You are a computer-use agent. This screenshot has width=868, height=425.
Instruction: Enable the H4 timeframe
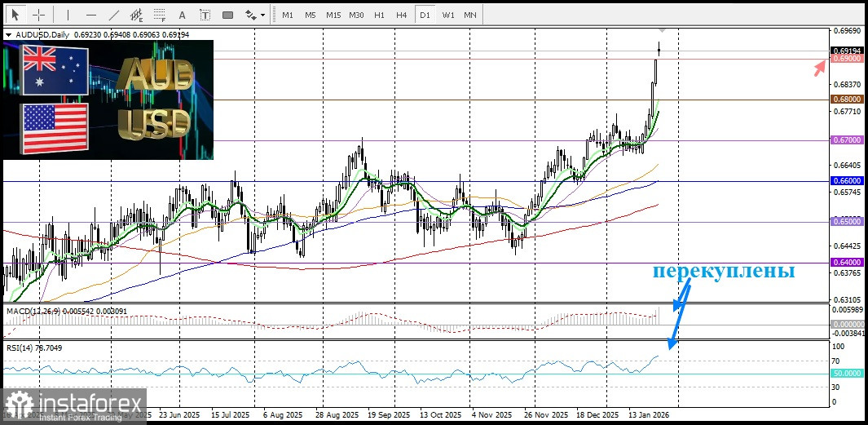tap(402, 15)
